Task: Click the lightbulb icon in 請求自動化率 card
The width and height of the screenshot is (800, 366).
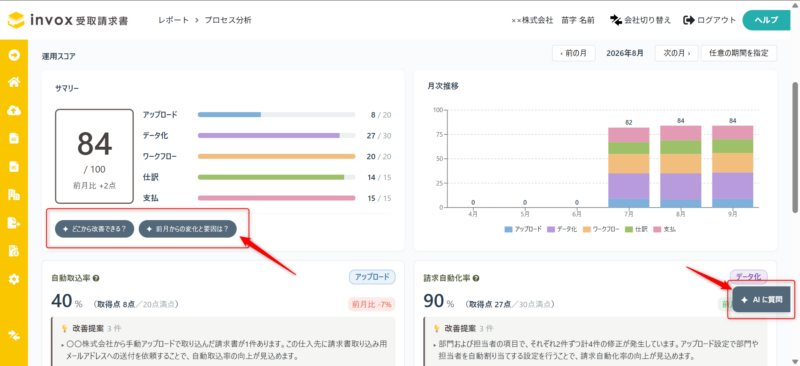Action: click(x=437, y=328)
